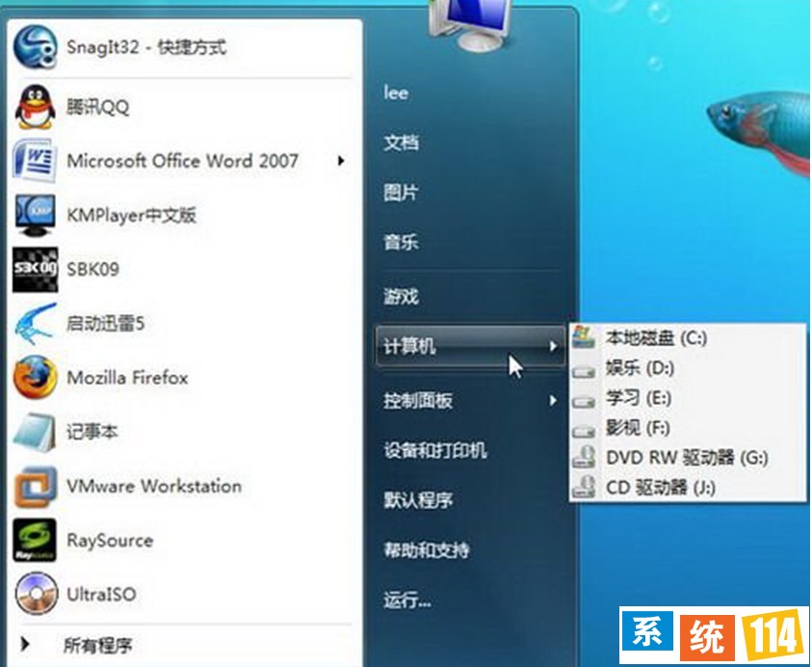Launch VMware Workstation icon

click(x=35, y=486)
